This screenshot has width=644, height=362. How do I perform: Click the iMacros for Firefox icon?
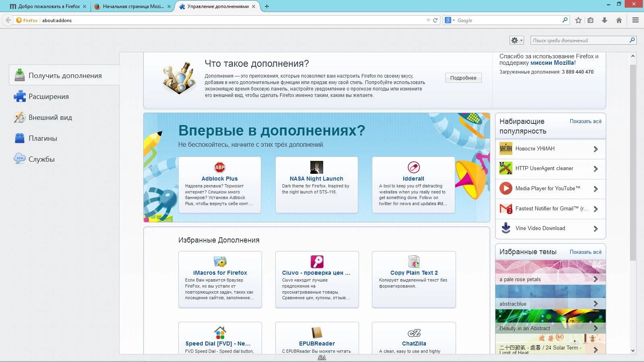tap(220, 261)
